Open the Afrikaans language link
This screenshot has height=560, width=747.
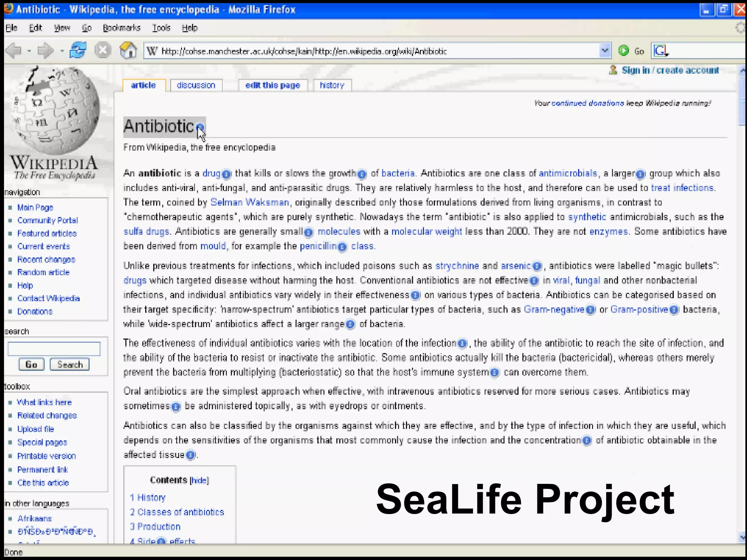click(35, 519)
